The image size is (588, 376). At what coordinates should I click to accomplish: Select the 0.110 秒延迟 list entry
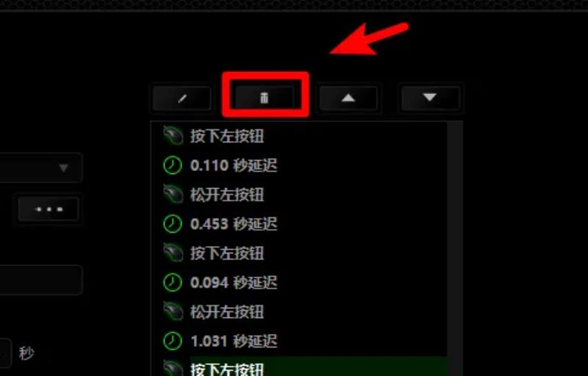[x=300, y=165]
